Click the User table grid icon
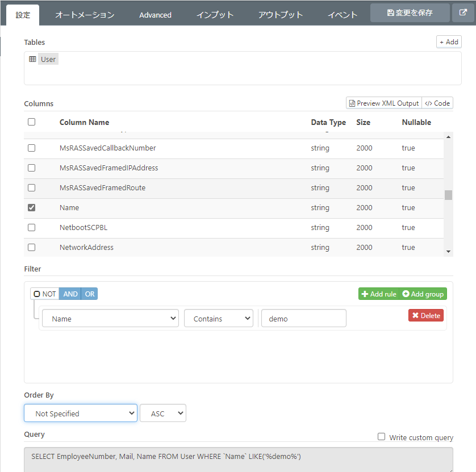Screen dimensions: 476x472 [x=32, y=59]
